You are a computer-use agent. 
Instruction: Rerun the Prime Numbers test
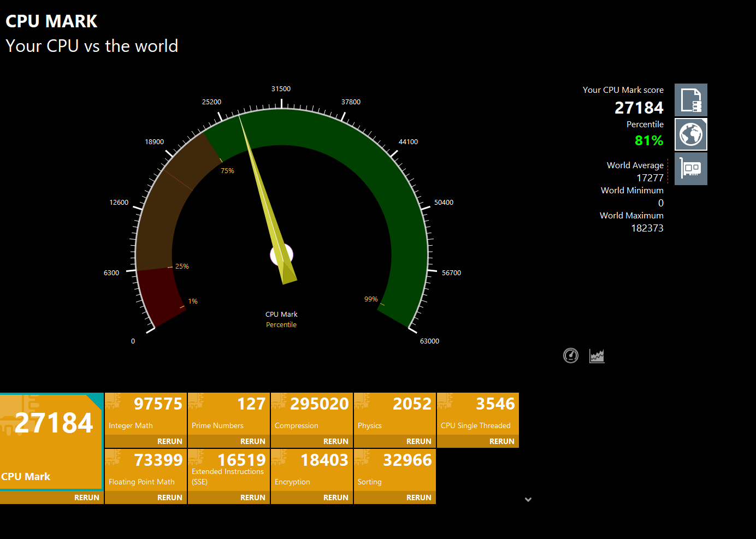(252, 441)
